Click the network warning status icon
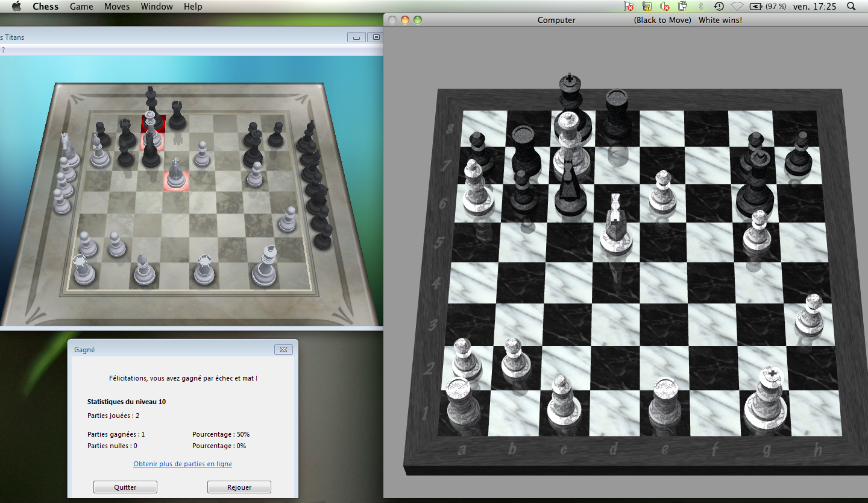 (x=647, y=7)
